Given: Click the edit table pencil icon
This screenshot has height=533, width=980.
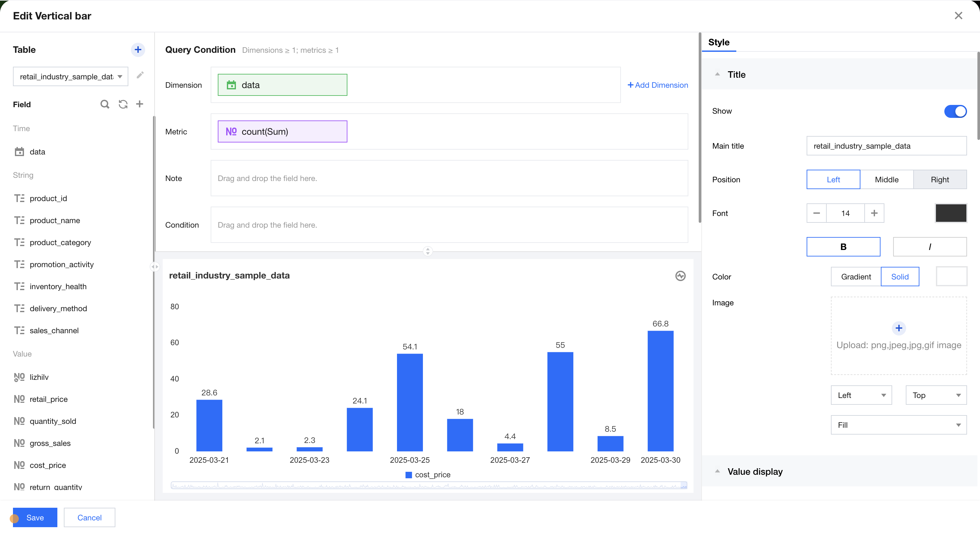Looking at the screenshot, I should tap(140, 75).
